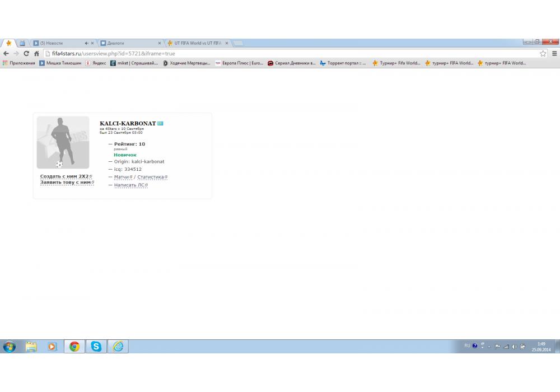This screenshot has height=392, width=560.
Task: Mute the audio on the Новости tab
Action: [86, 43]
